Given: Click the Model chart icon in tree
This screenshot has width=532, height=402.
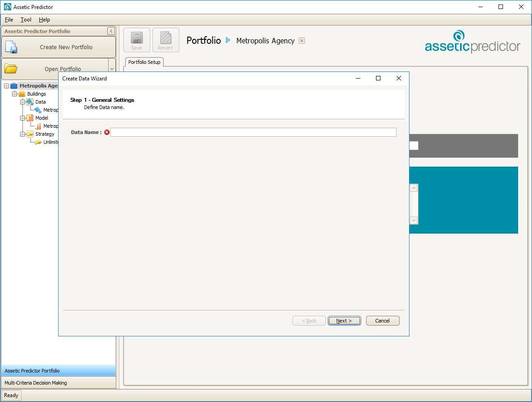Looking at the screenshot, I should [x=30, y=118].
